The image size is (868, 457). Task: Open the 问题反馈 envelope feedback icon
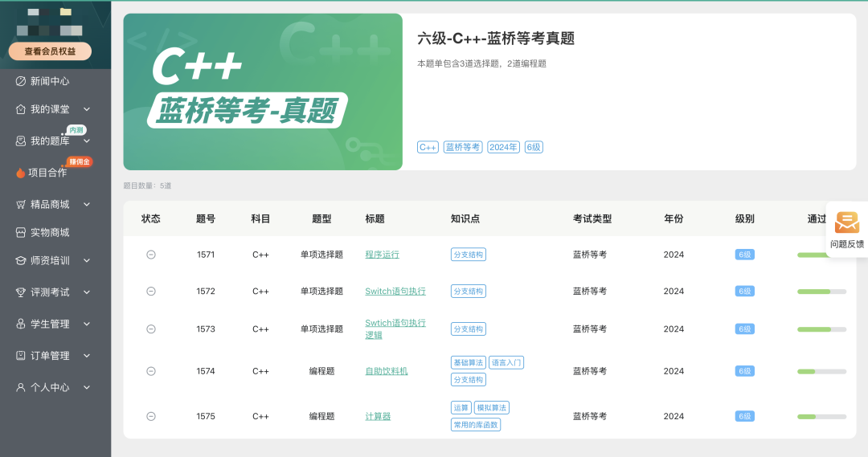click(847, 222)
